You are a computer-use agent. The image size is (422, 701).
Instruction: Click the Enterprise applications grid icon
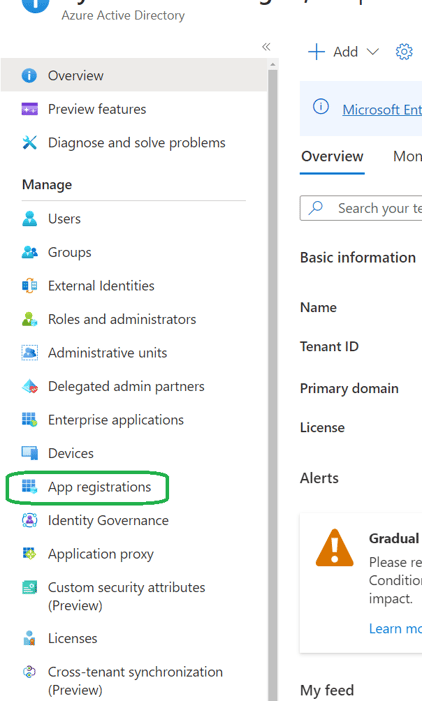click(x=30, y=420)
